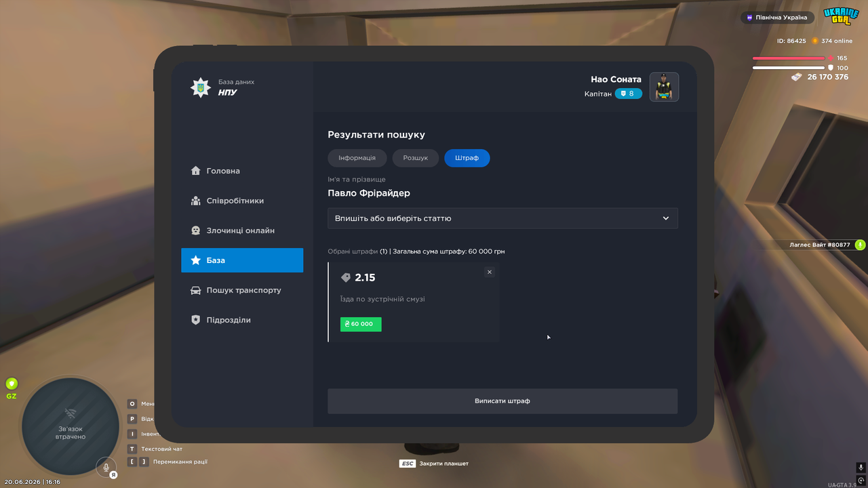868x488 pixels.
Task: Click the white armor bar
Action: [789, 68]
